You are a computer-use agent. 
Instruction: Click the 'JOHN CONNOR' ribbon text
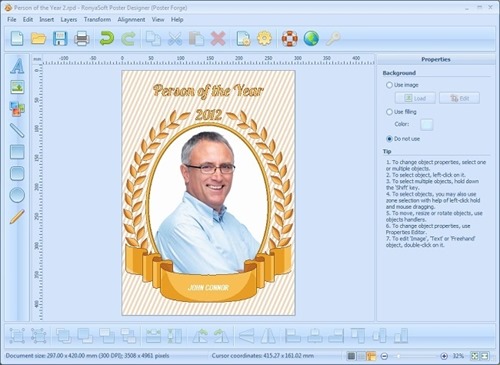tap(208, 288)
